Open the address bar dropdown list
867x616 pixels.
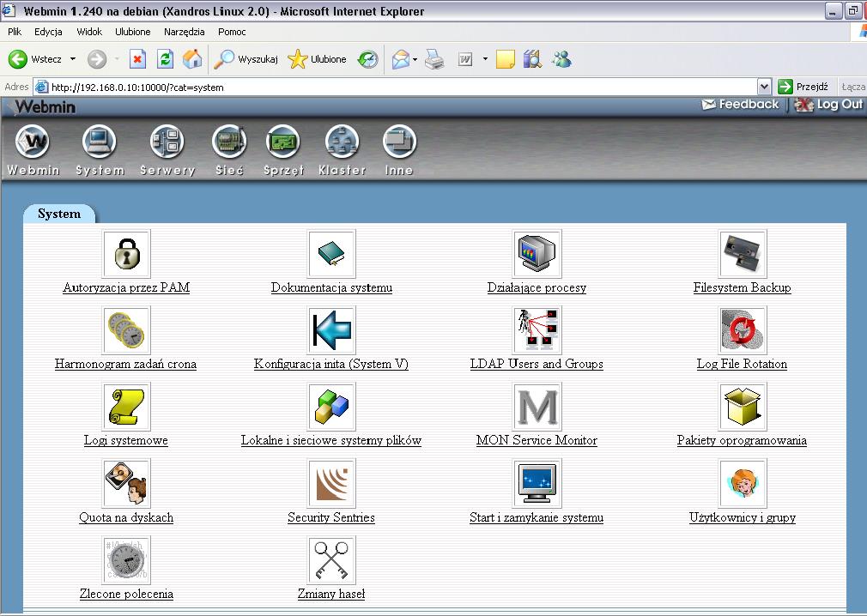764,87
